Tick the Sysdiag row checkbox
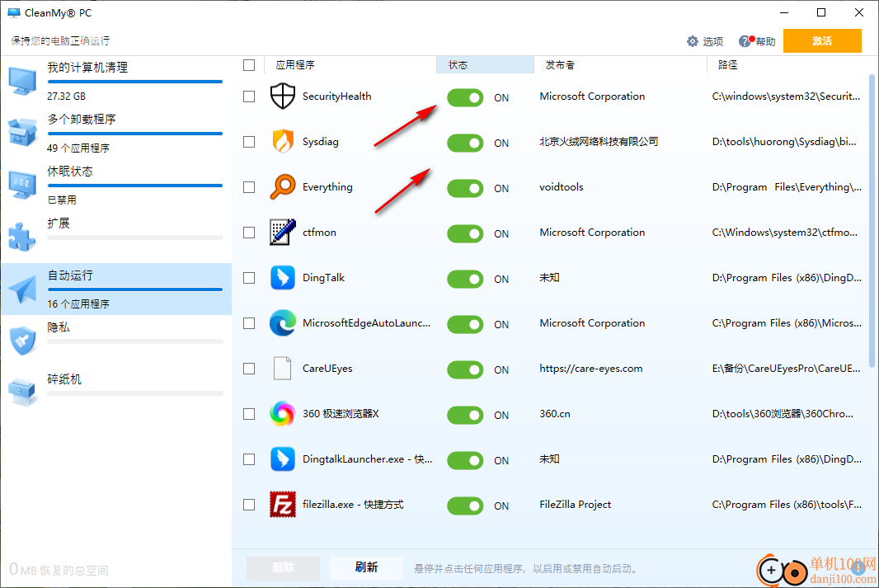879x588 pixels. (249, 142)
